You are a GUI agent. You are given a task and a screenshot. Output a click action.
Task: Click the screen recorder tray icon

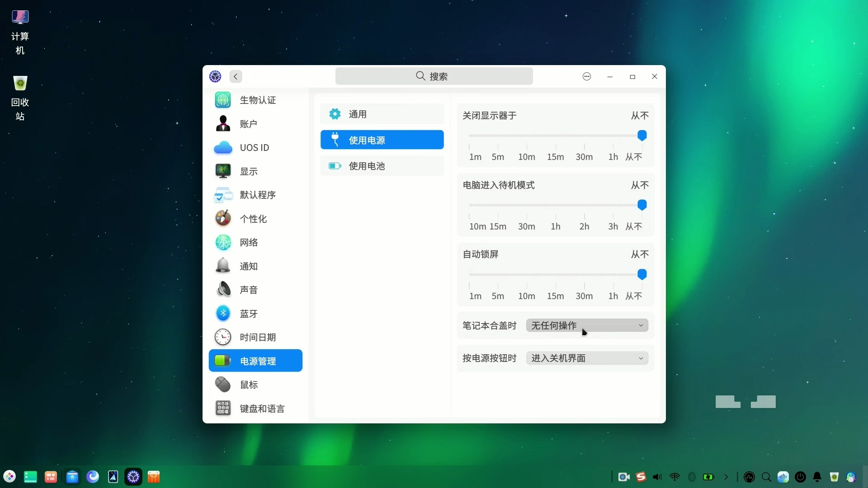[624, 477]
